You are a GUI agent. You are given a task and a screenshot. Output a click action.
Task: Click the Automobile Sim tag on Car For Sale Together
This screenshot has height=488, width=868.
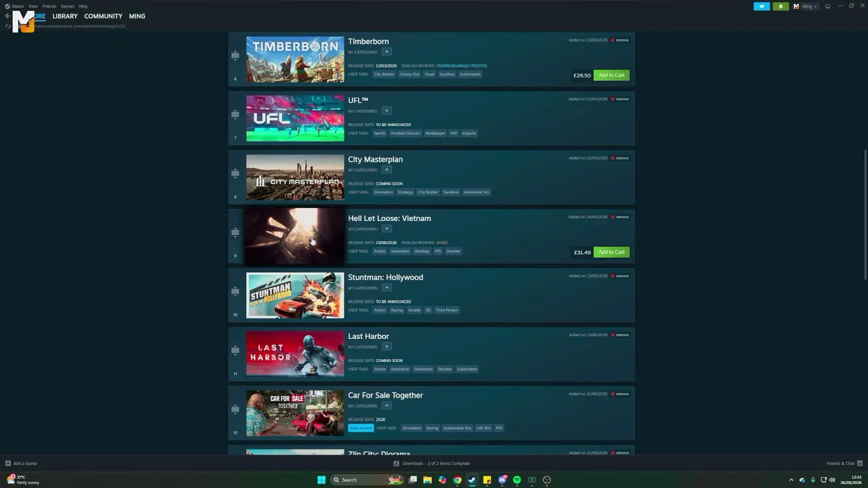(457, 428)
